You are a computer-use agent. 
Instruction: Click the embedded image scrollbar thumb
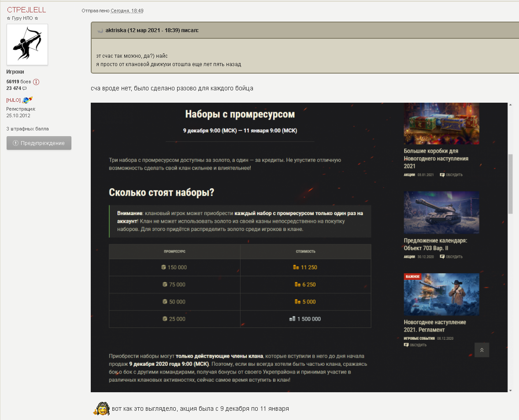point(510,184)
